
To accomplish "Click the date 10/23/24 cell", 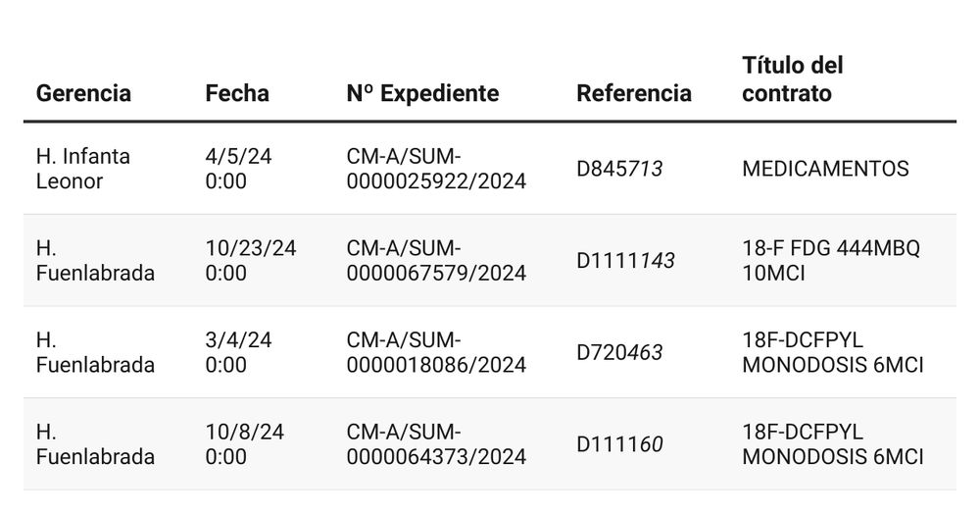I will [251, 260].
